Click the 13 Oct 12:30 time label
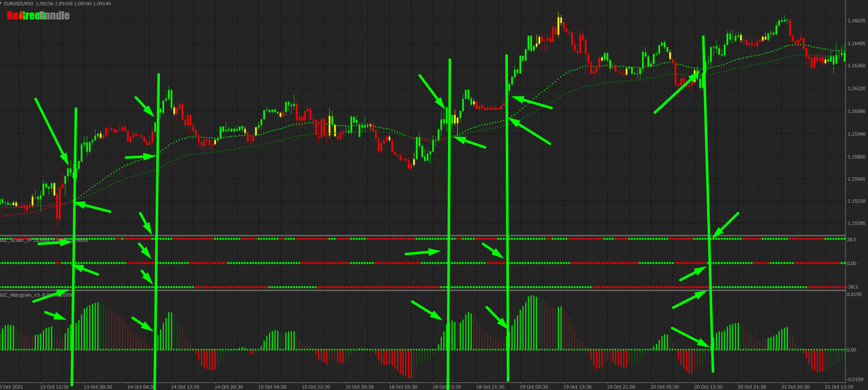The height and width of the screenshot is (390, 868). (x=54, y=387)
